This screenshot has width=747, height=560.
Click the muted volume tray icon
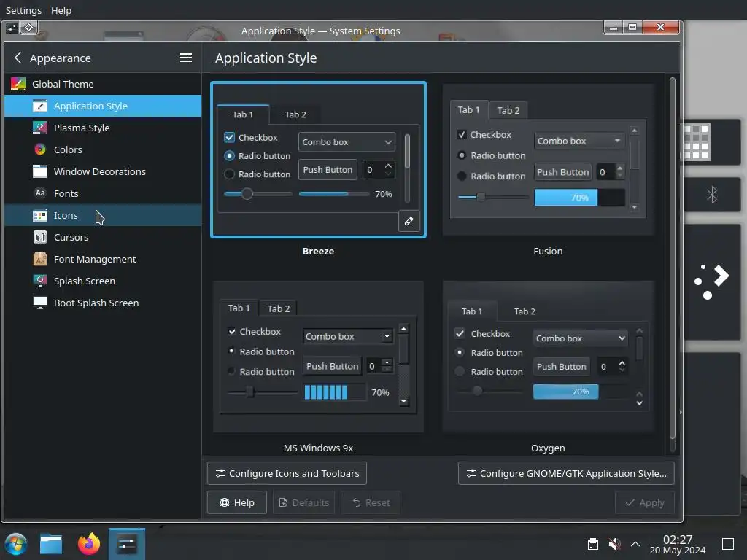point(614,544)
